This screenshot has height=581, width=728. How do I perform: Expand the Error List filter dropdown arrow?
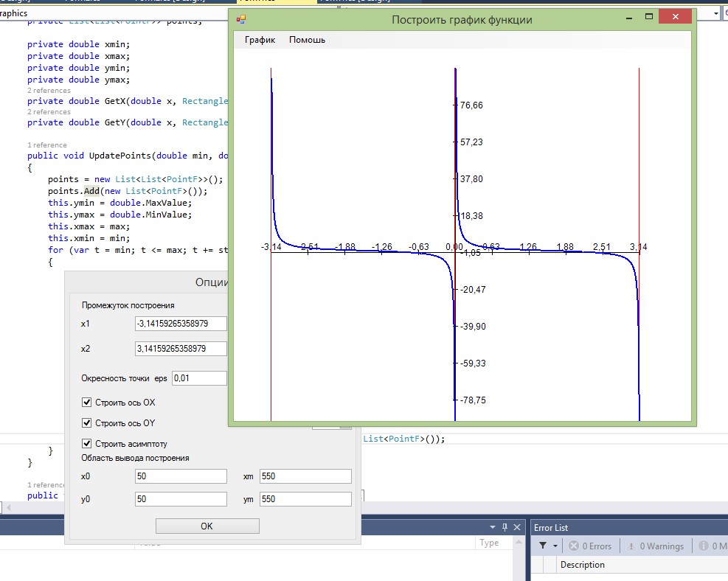[555, 546]
